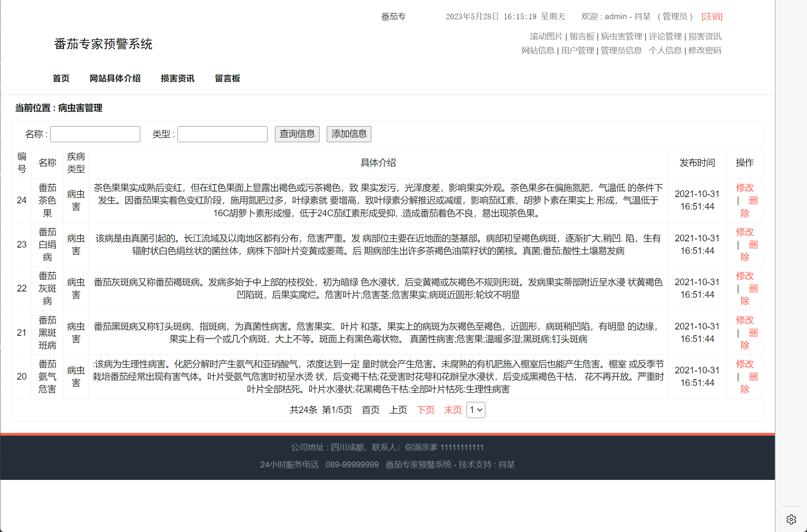Click [注销] to log out
Screen dimensions: 807x532
[x=711, y=16]
